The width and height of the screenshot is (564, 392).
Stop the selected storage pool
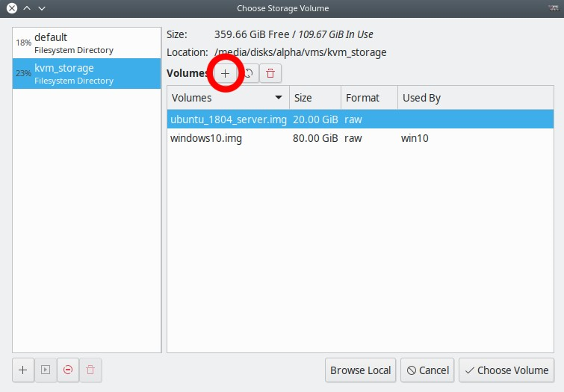tap(68, 370)
